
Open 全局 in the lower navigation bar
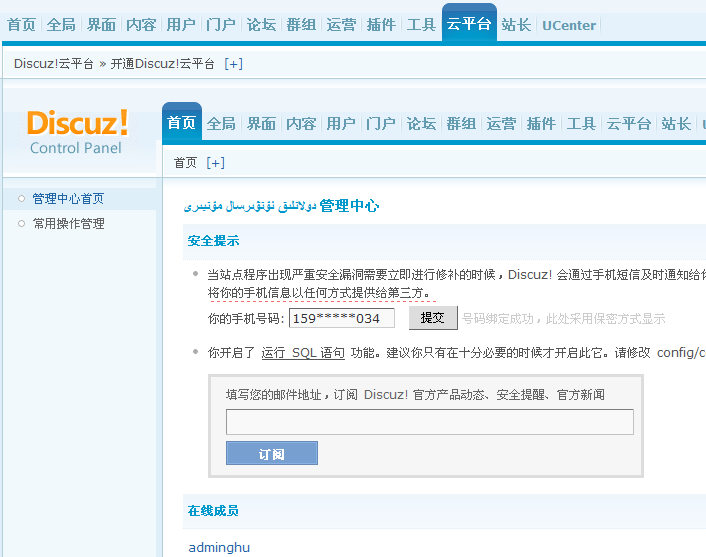222,123
